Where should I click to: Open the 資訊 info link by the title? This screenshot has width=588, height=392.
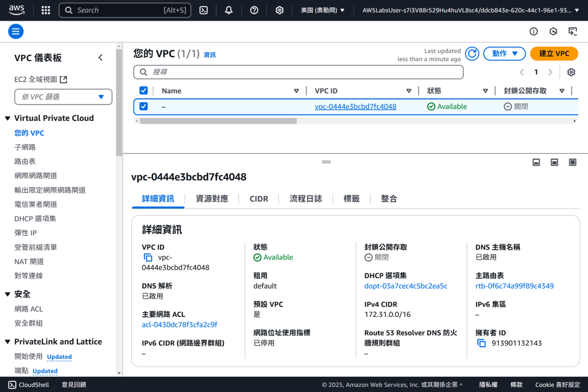[210, 55]
